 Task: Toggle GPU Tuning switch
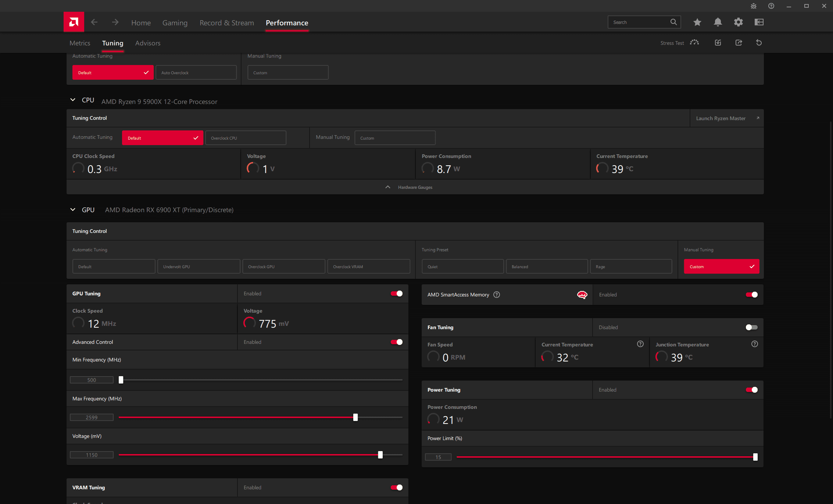(x=396, y=294)
